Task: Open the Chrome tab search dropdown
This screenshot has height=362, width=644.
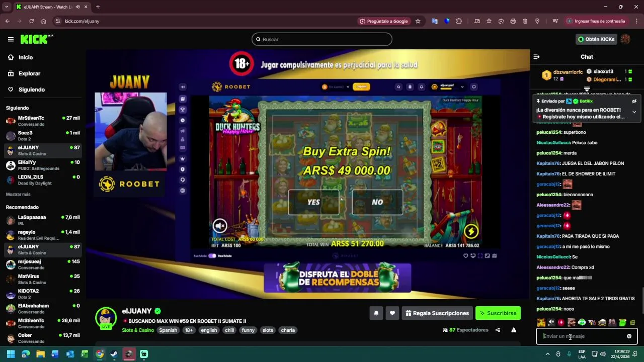Action: coord(7,7)
